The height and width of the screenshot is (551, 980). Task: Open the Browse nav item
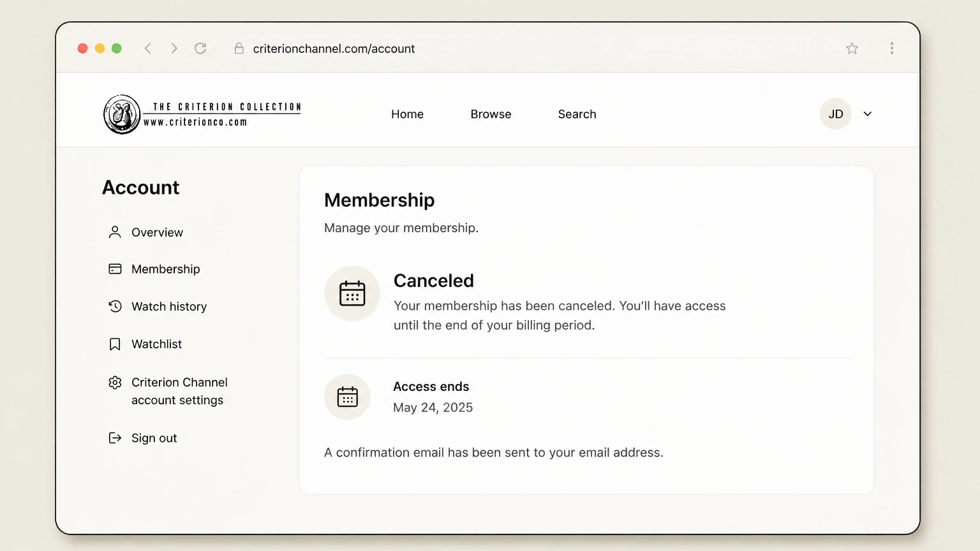coord(491,114)
